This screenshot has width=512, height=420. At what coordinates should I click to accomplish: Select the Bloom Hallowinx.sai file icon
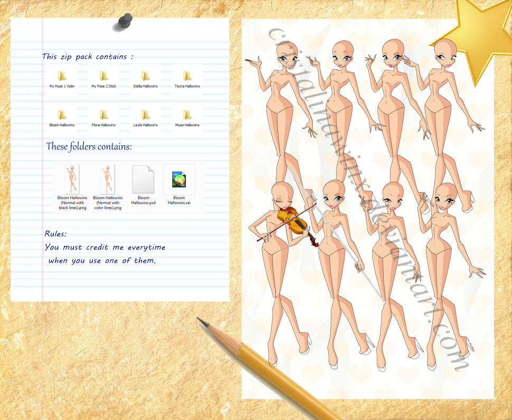click(179, 180)
